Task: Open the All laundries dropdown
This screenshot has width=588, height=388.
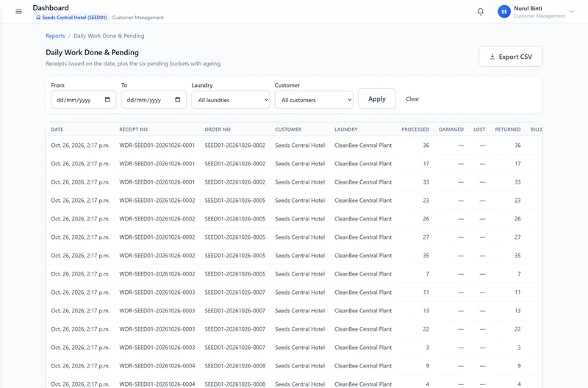Action: (x=231, y=100)
